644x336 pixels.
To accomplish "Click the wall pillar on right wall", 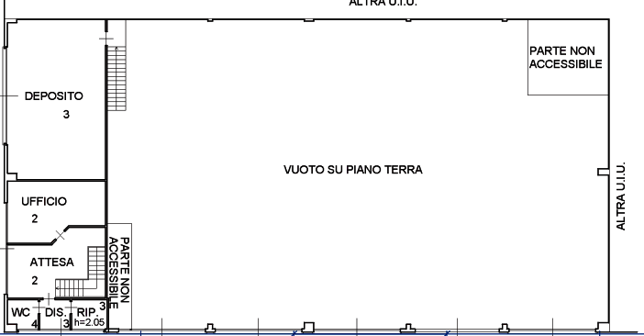I will pyautogui.click(x=603, y=172).
